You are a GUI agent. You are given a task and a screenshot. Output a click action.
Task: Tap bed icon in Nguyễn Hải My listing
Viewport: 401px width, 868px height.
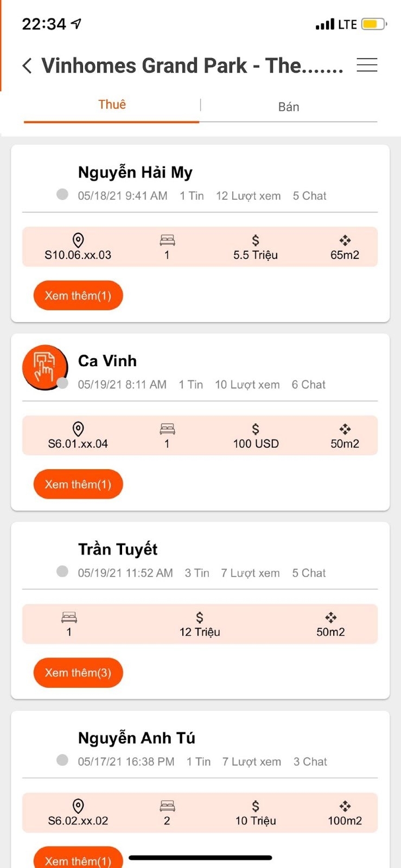click(x=167, y=240)
